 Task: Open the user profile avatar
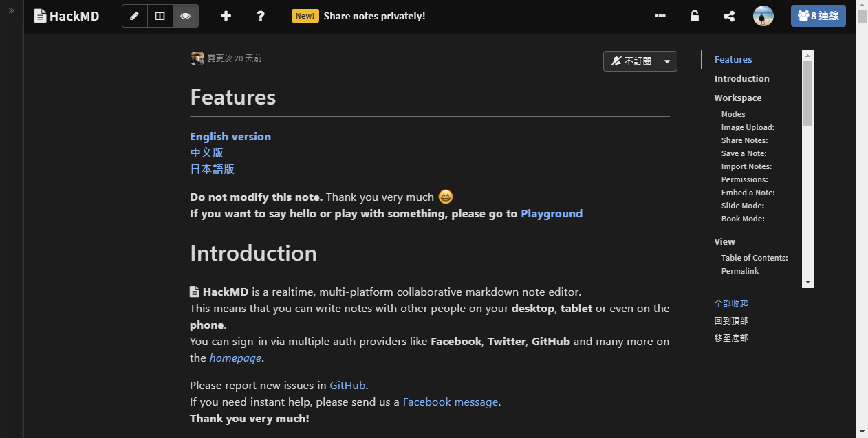[x=763, y=16]
